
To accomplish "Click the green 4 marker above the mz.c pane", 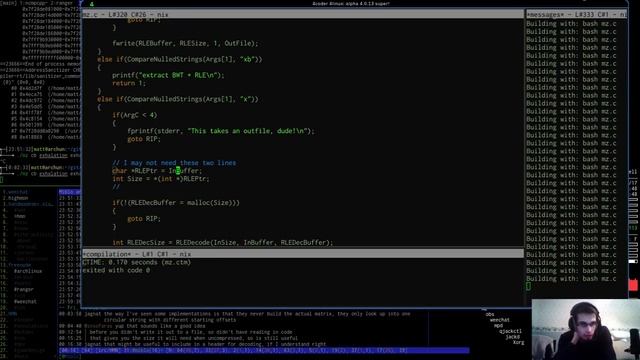I will 91,4.
